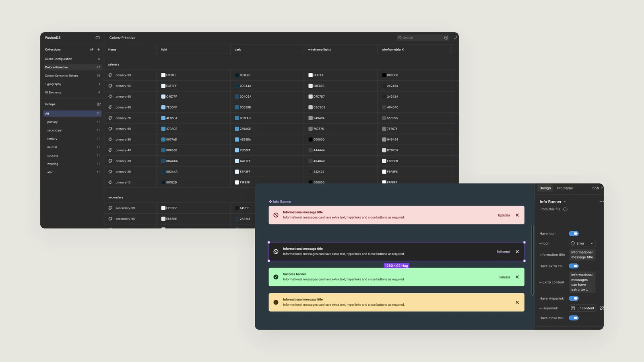Toggle the Have icon switch

tap(574, 234)
